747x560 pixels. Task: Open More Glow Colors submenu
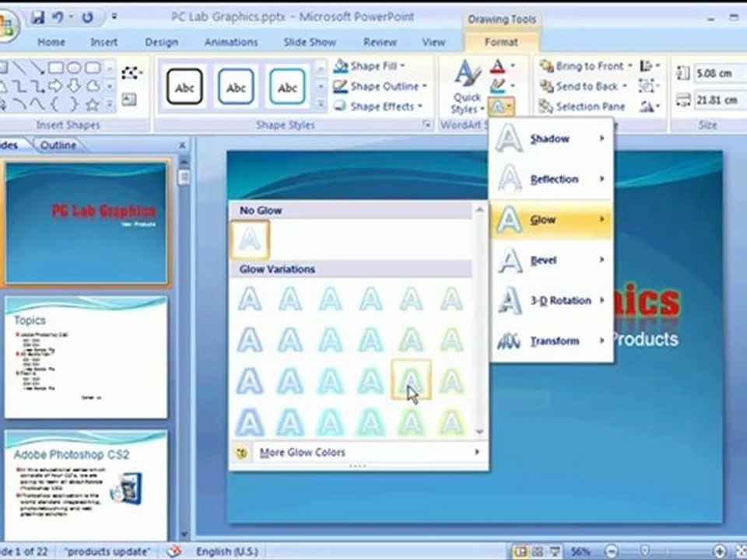tap(357, 453)
